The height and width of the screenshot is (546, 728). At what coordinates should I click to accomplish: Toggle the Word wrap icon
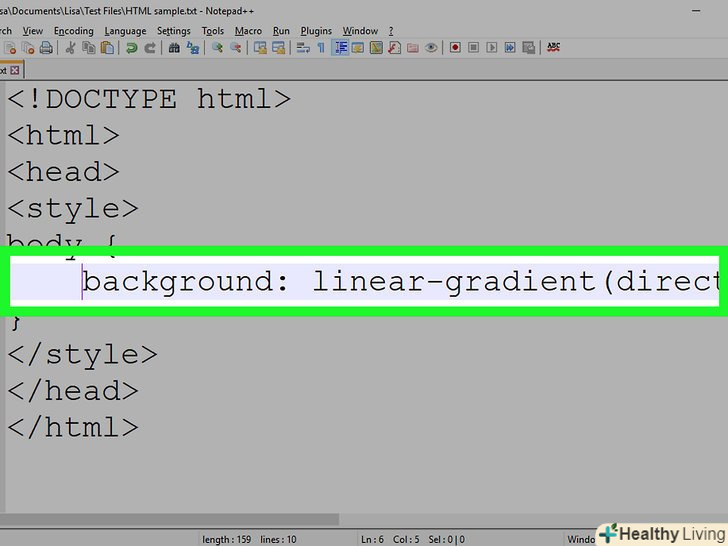pos(303,47)
